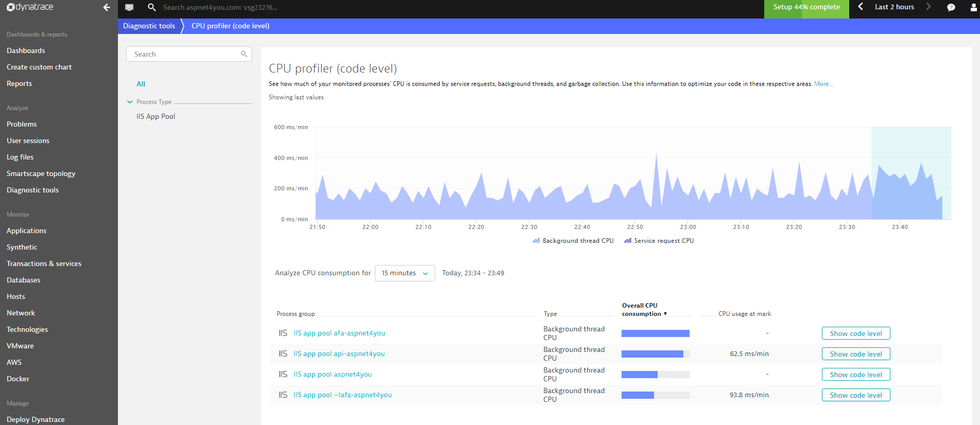
Task: Sort by Overall CPU consumption column
Action: click(x=644, y=310)
